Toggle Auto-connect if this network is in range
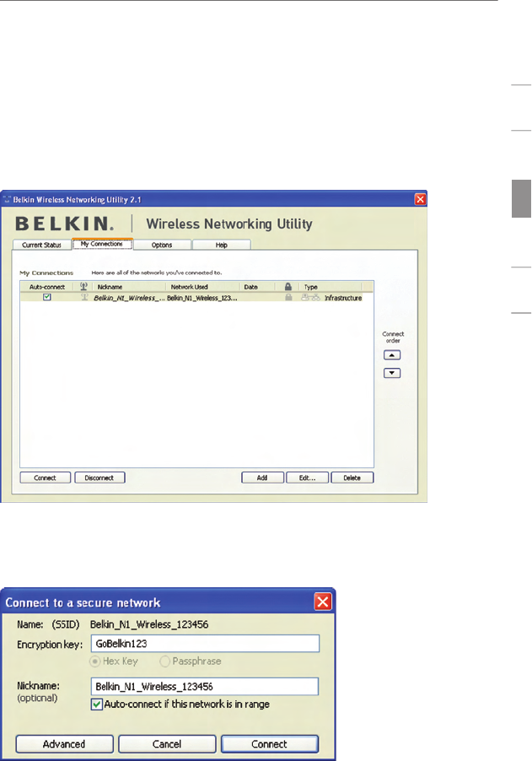This screenshot has width=532, height=761. tap(97, 704)
